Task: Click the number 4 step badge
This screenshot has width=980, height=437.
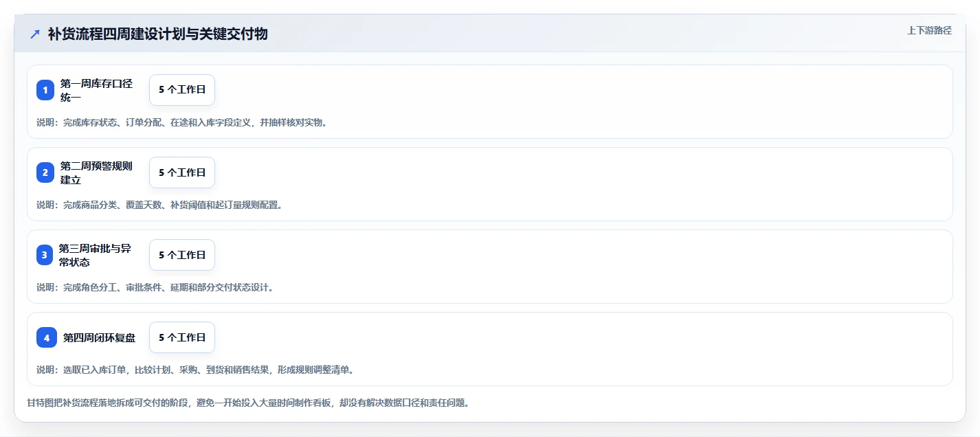Action: pyautogui.click(x=47, y=337)
